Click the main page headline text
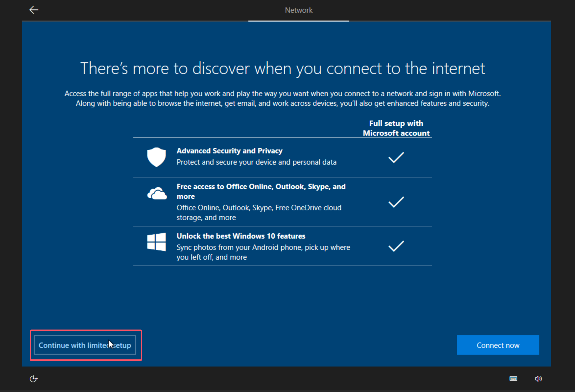 coord(283,68)
